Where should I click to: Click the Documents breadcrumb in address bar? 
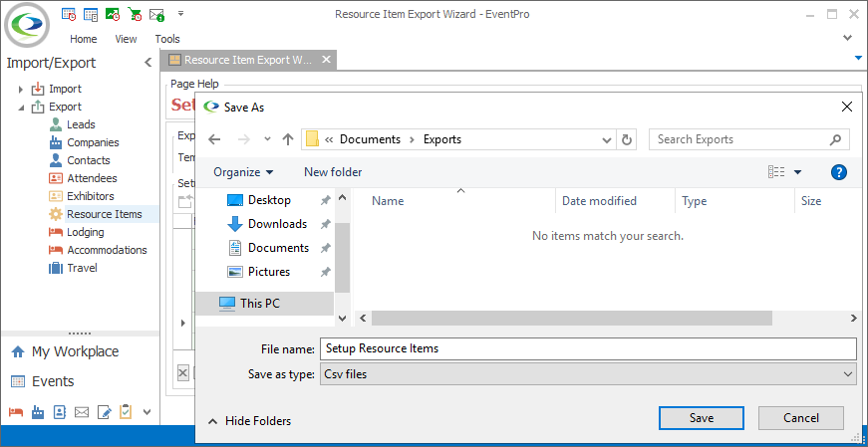(370, 139)
